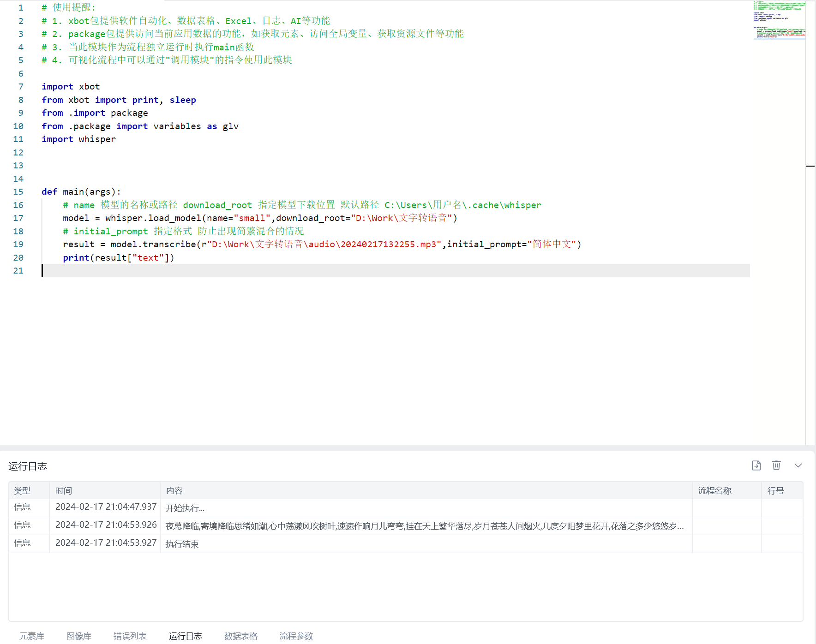Go to the 运行日志 tab
The width and height of the screenshot is (816, 644).
click(185, 636)
